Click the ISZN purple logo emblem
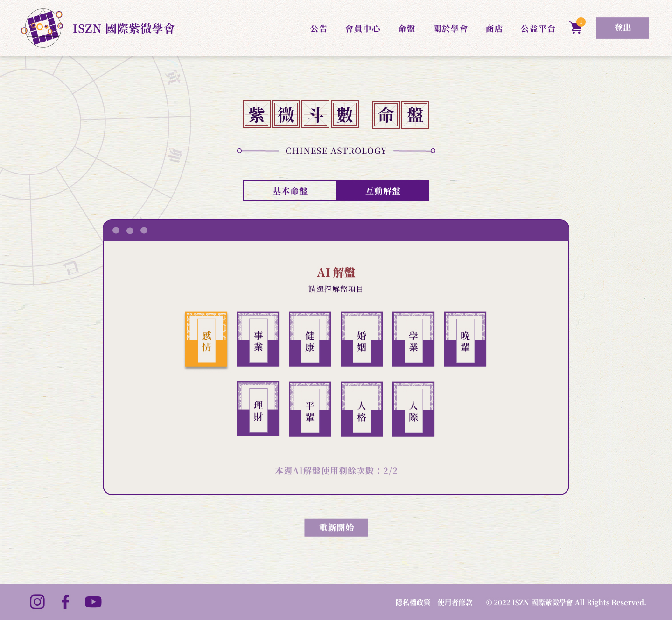The width and height of the screenshot is (672, 620). coord(42,28)
